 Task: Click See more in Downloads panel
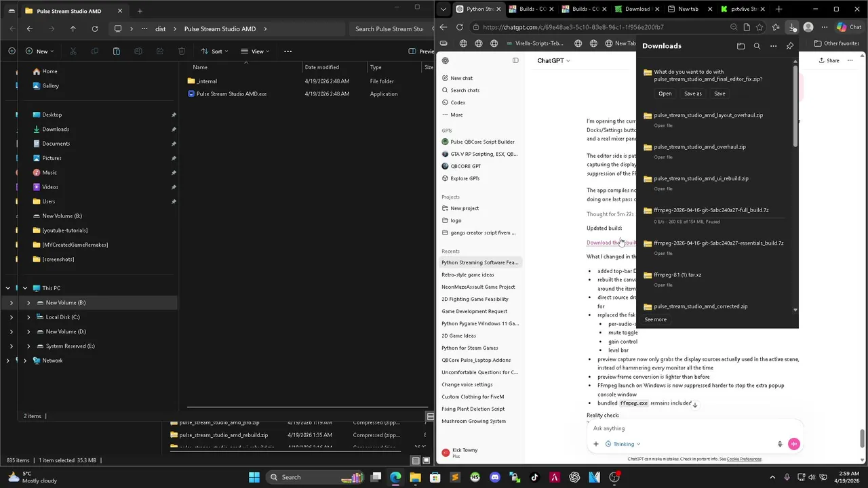click(x=655, y=319)
